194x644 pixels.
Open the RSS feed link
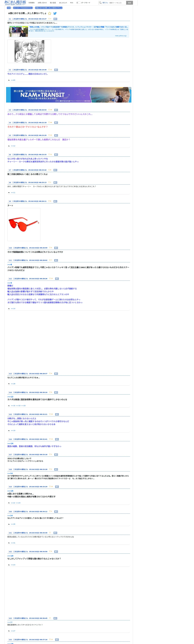click(72, 3)
